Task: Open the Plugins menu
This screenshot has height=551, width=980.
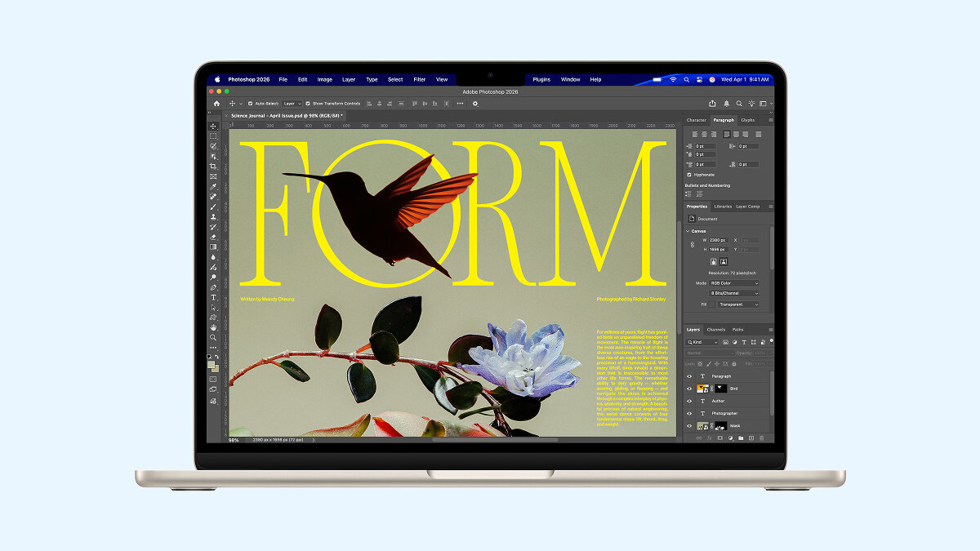Action: [541, 79]
